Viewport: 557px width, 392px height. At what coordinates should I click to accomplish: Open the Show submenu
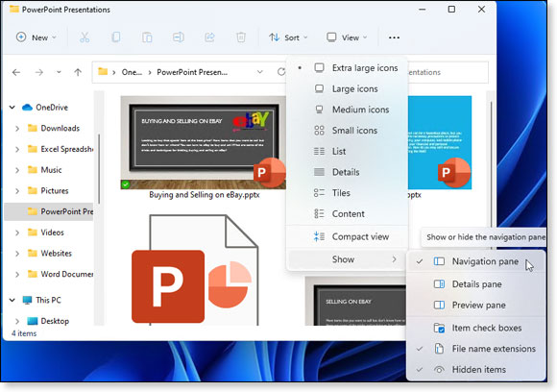(347, 259)
